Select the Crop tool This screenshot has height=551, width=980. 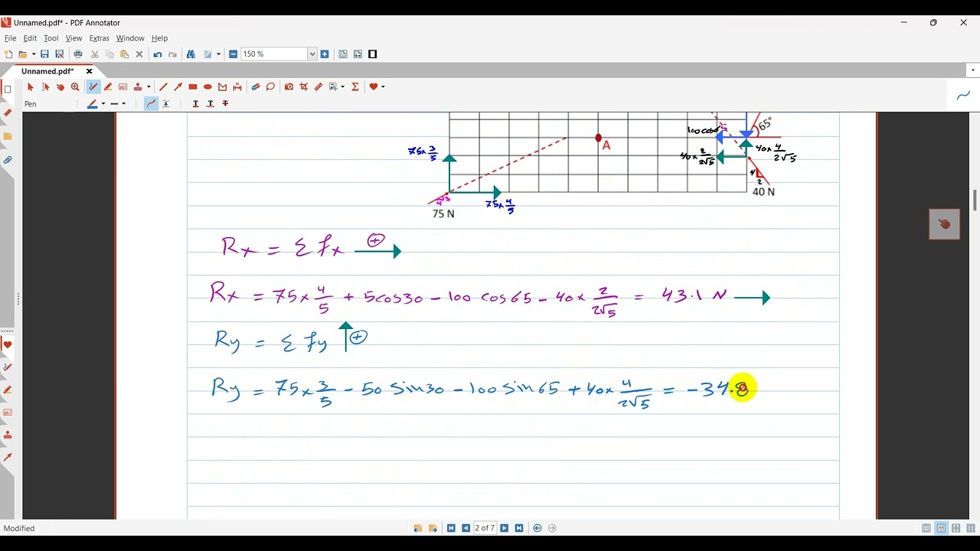click(304, 87)
